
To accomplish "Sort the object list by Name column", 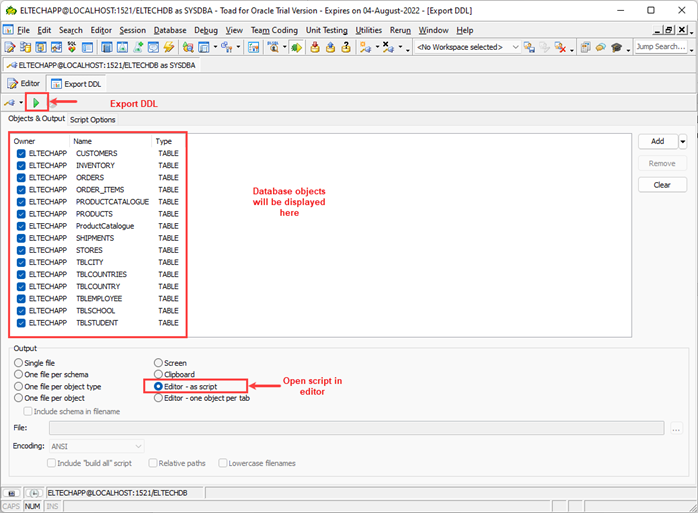I will point(110,141).
